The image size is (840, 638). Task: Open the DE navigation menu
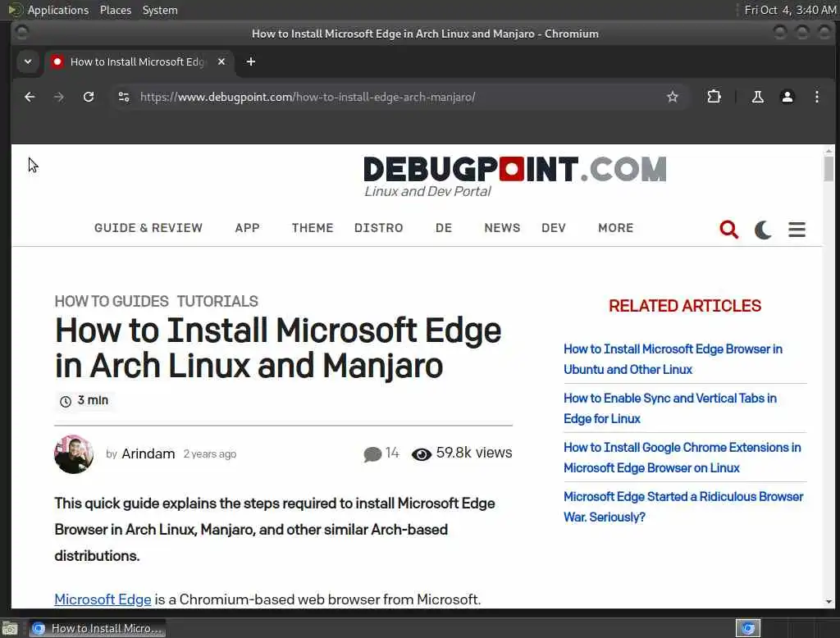click(x=444, y=228)
